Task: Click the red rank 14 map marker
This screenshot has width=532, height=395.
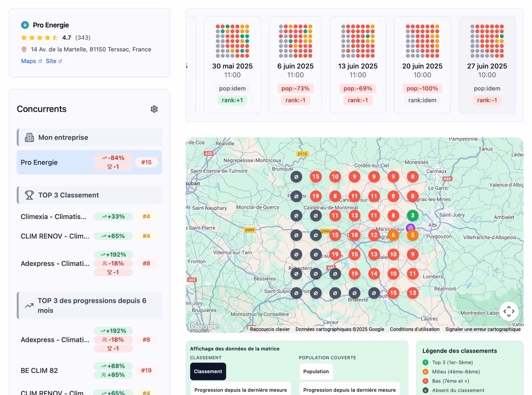Action: click(x=374, y=273)
